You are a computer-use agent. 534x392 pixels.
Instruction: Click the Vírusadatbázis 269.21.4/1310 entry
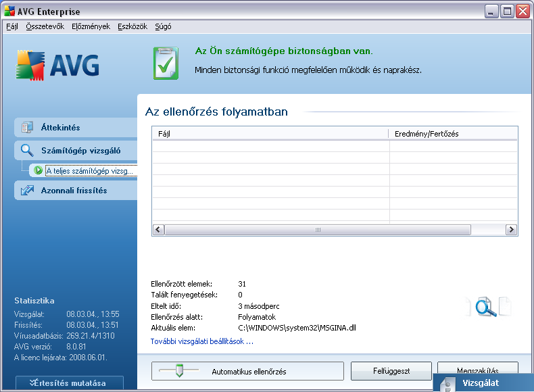coord(64,336)
